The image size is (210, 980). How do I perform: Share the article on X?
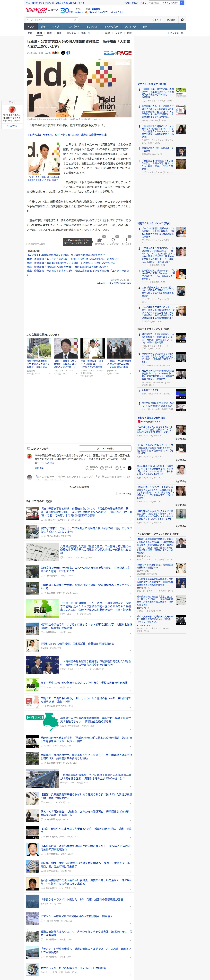click(x=63, y=53)
